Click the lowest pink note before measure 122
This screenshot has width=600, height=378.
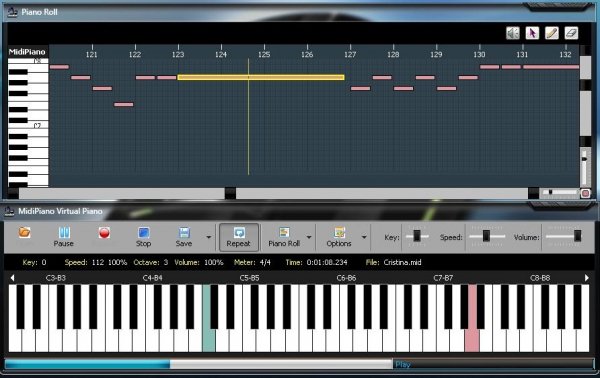(124, 104)
